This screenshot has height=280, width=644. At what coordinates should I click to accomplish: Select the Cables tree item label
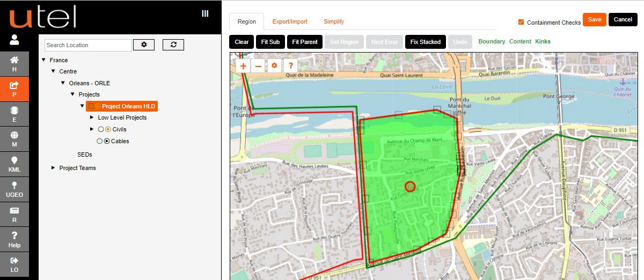[120, 141]
